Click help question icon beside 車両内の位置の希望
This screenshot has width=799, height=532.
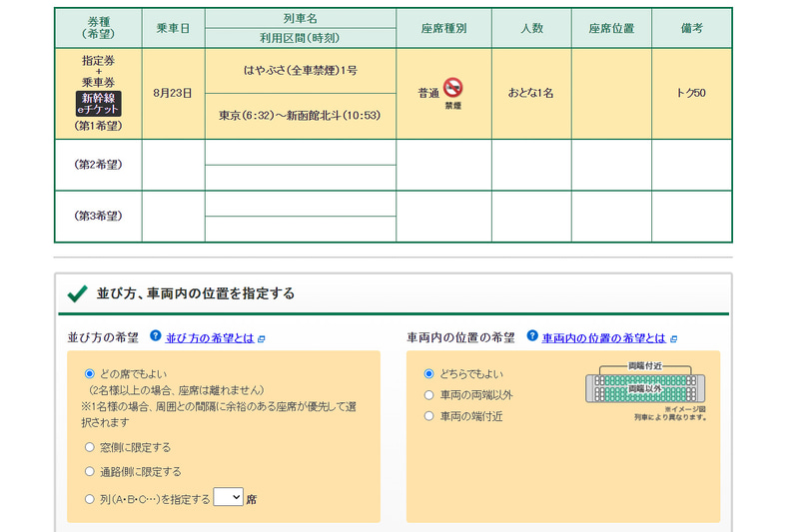click(532, 336)
